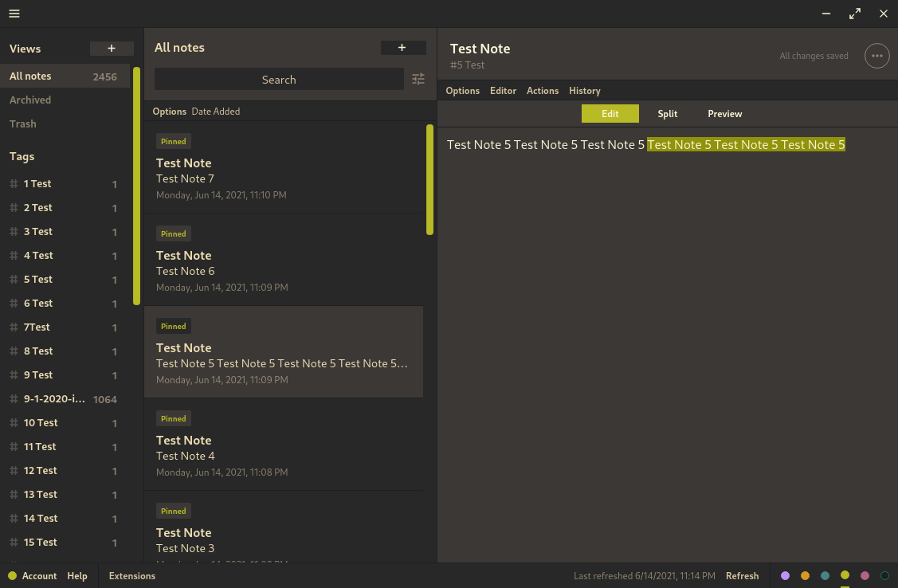898x588 pixels.
Task: Open Help in the footer bar
Action: click(x=77, y=576)
